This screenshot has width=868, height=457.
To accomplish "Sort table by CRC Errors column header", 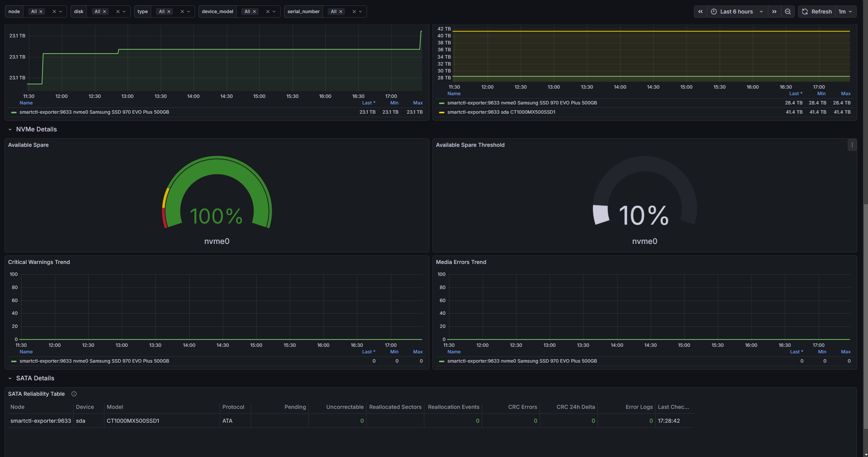I will [x=522, y=407].
